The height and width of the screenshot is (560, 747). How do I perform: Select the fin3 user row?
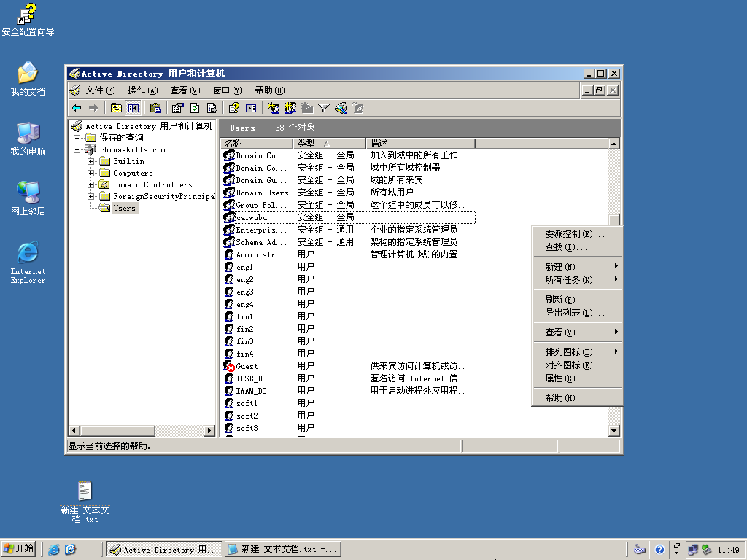(348, 341)
